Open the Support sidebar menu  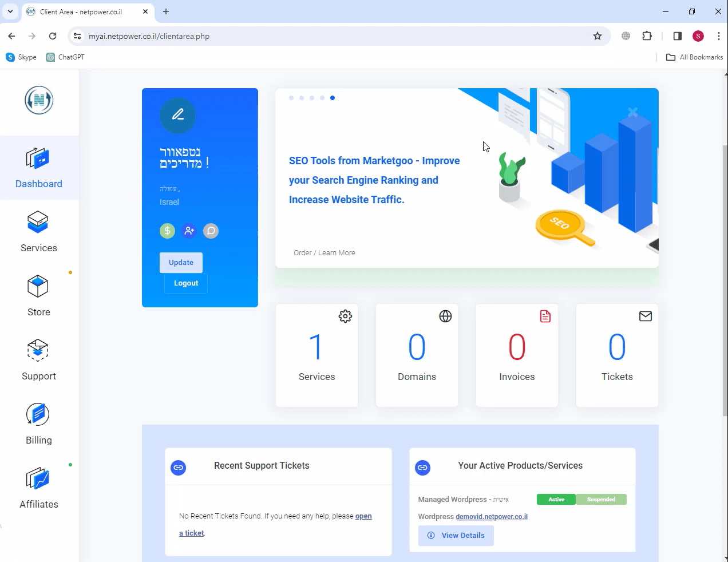[39, 360]
